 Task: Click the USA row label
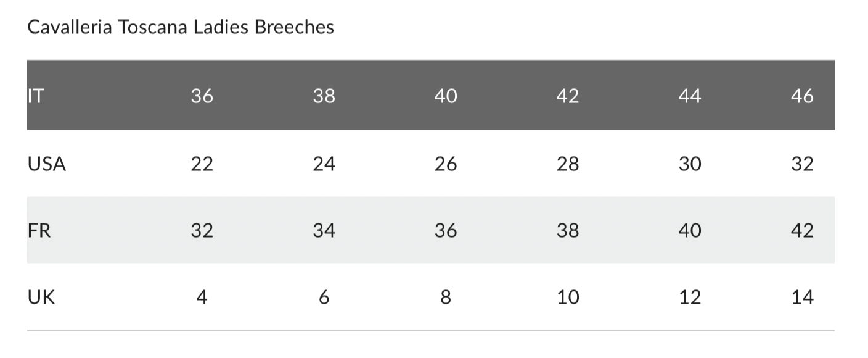47,164
